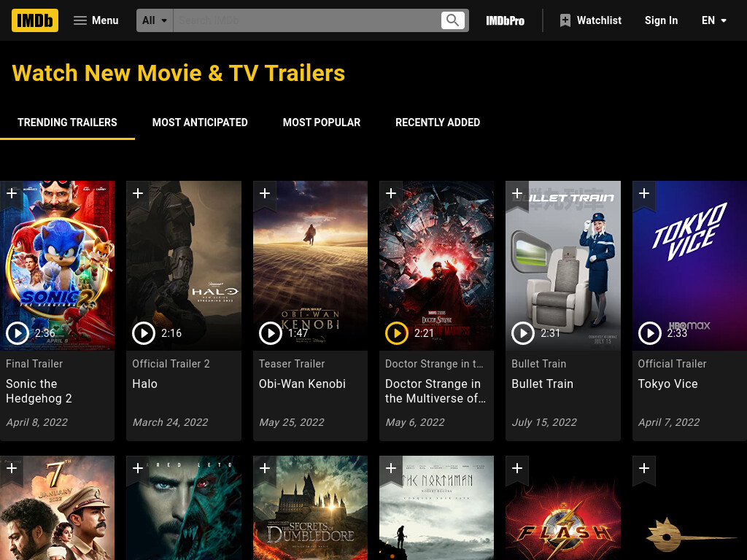Add Sonic the Hedgehog 2 to watchlist
This screenshot has height=560, width=747.
coord(12,194)
